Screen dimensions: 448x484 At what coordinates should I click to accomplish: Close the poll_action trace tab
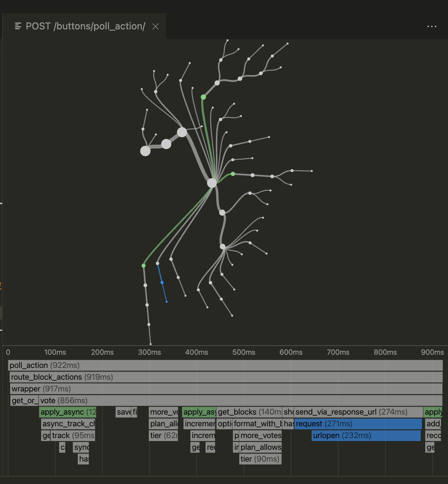click(x=155, y=26)
